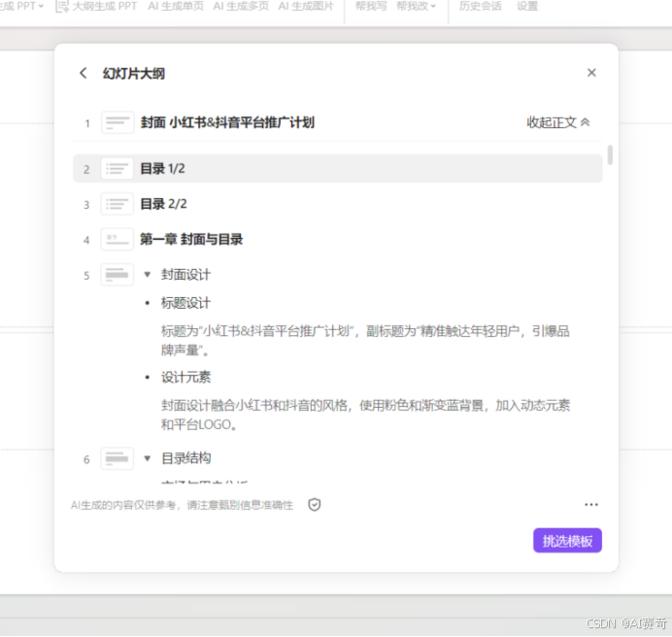
Task: Click the 设计元素 bullet item
Action: click(185, 377)
